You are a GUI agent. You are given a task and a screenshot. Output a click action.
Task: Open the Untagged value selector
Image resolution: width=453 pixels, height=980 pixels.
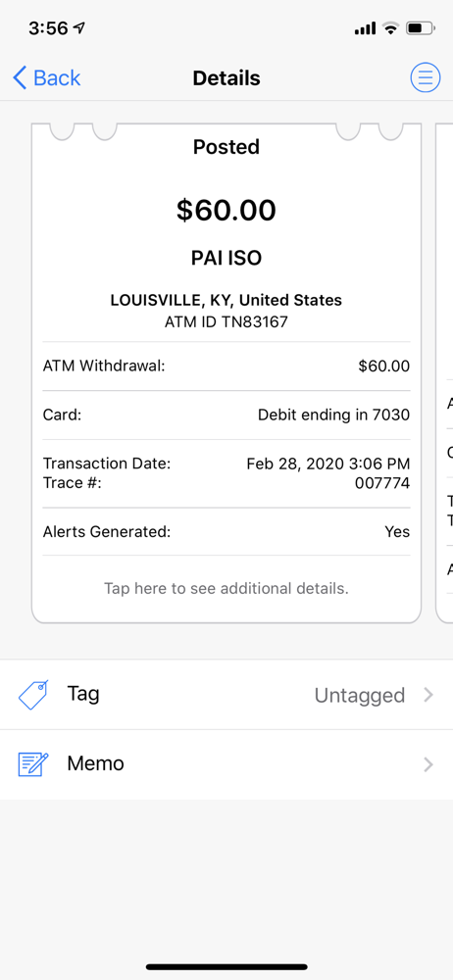pyautogui.click(x=360, y=695)
